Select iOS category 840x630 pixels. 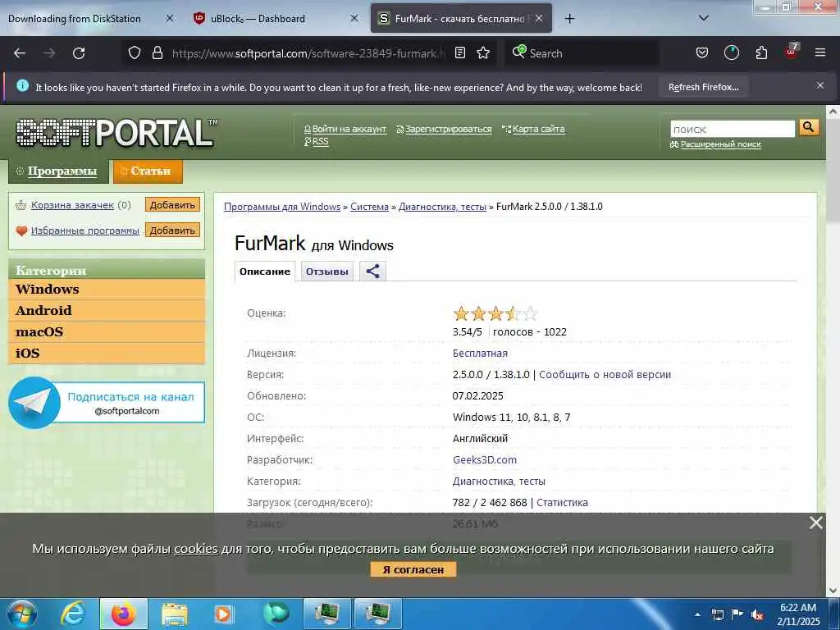point(107,353)
